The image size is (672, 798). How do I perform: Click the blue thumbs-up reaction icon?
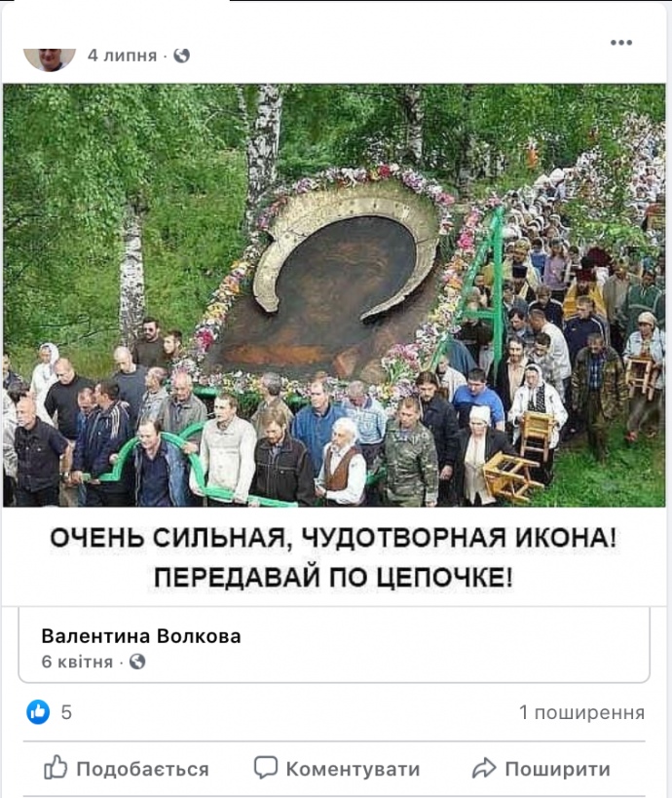coord(38,711)
